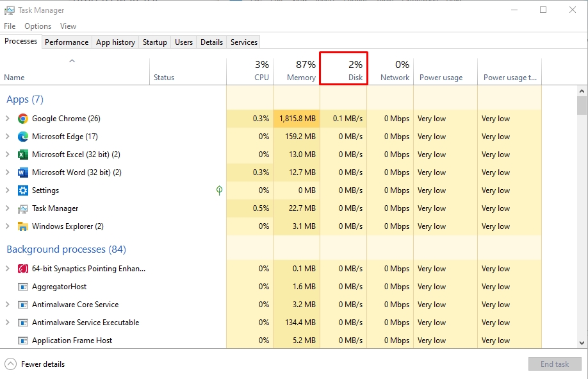Select the Apps (7) group heading

(25, 99)
